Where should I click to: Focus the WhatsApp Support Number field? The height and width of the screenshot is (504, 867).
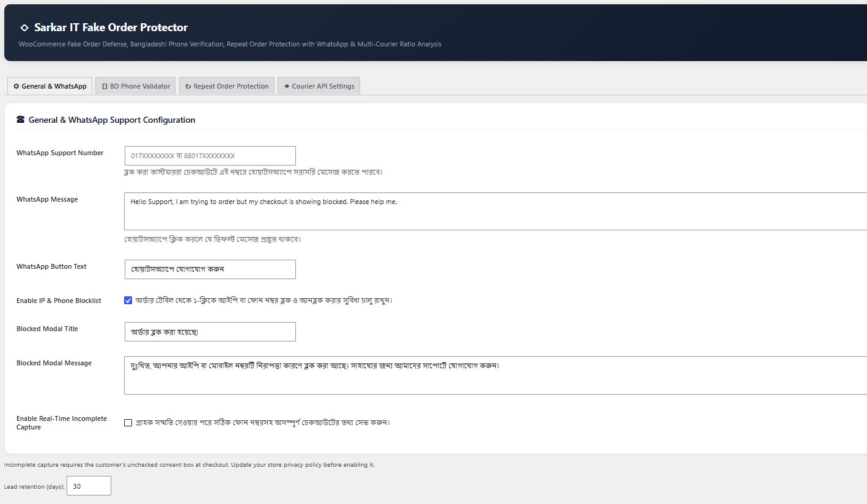pyautogui.click(x=210, y=156)
